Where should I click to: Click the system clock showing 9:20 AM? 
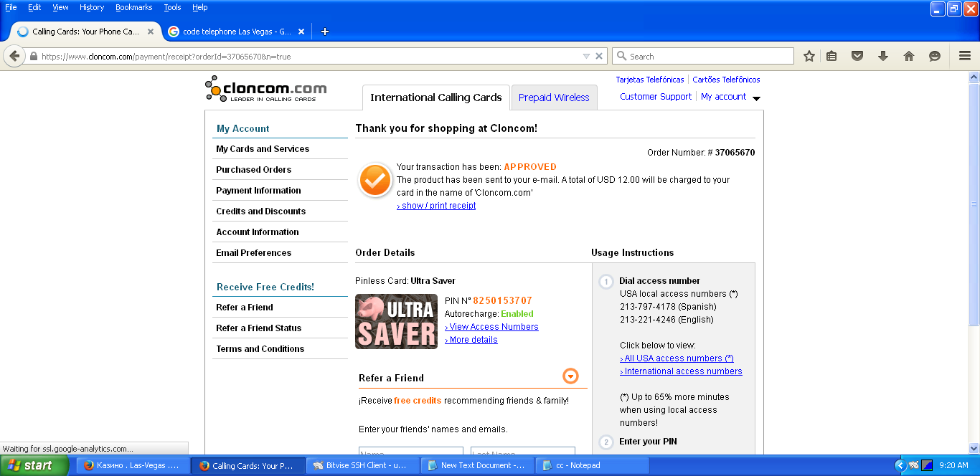point(953,465)
